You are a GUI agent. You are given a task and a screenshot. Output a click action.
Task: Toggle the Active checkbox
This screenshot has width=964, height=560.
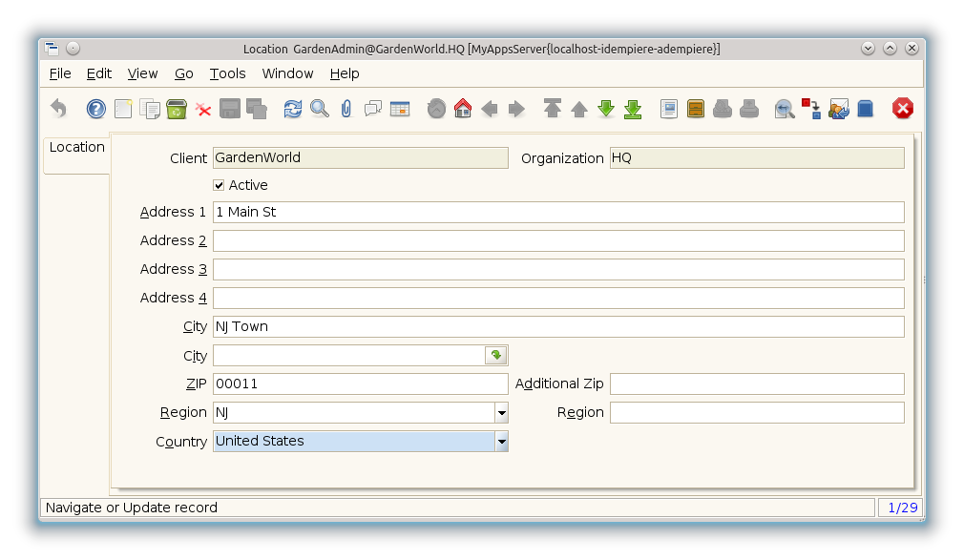[219, 185]
